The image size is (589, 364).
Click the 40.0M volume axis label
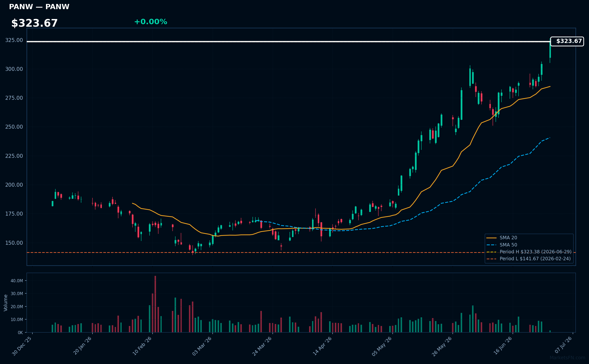coord(17,281)
